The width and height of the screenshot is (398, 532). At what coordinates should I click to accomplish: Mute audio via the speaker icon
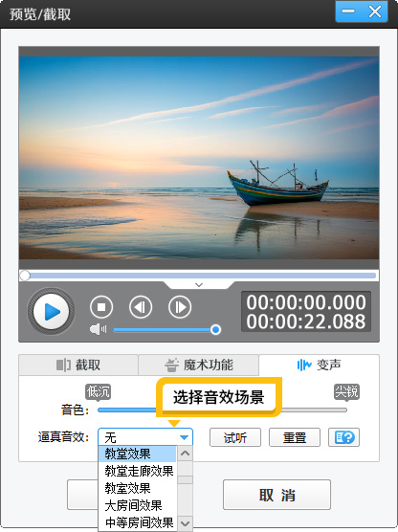coord(98,329)
